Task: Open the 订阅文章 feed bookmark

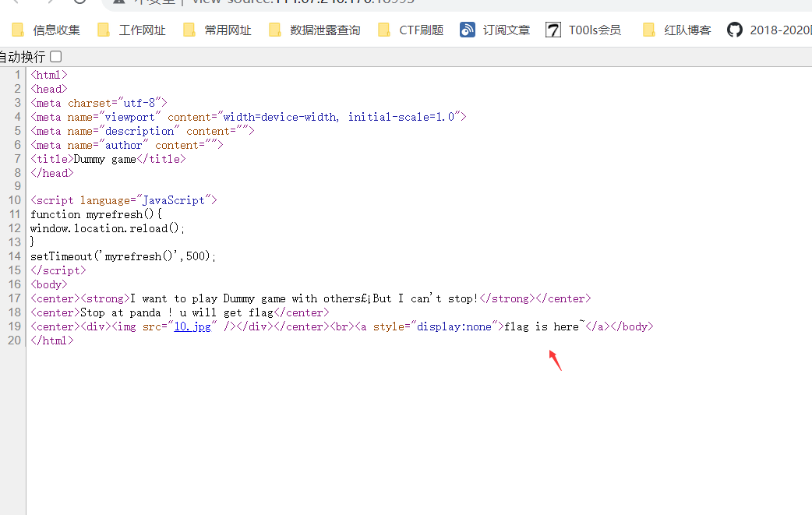Action: coord(495,30)
